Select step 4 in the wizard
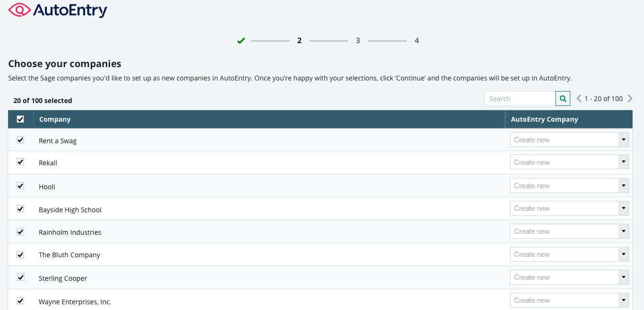 (417, 41)
